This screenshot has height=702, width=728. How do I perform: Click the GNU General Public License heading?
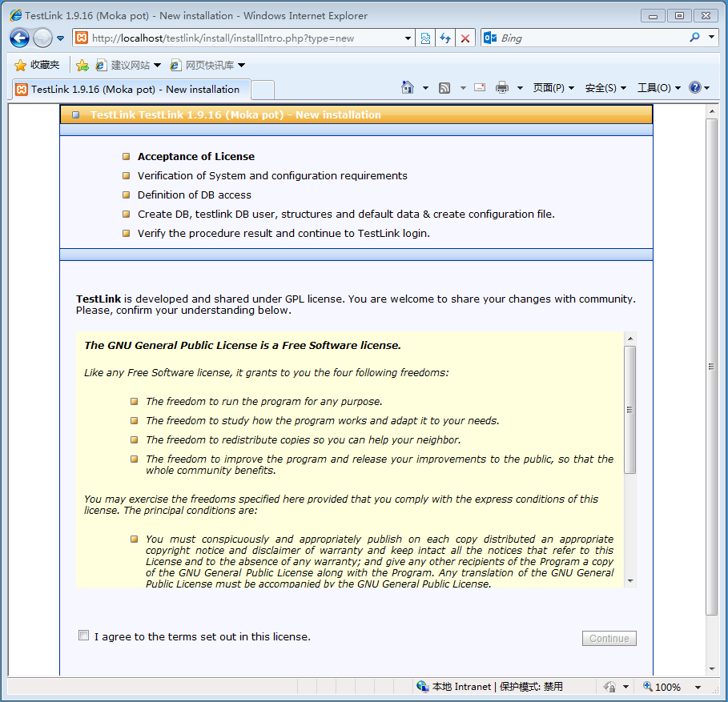point(243,345)
